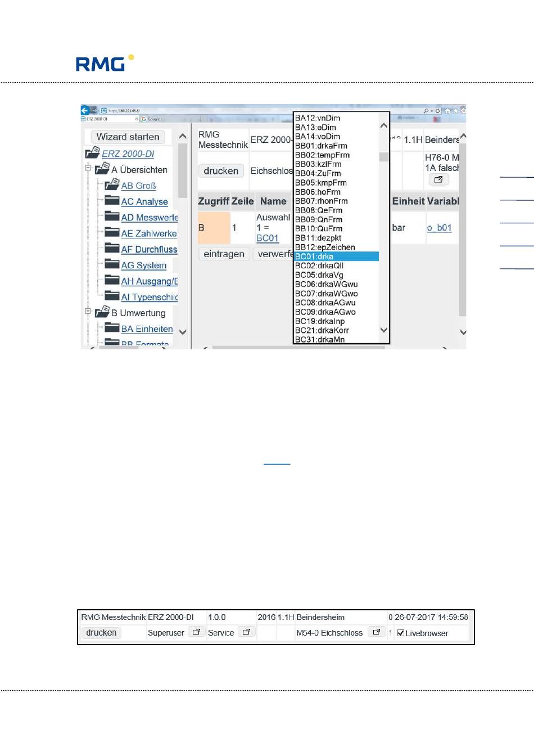Click the folder icon beside ERZ 2000-DI tree root
Image resolution: width=534 pixels, height=756 pixels.
pyautogui.click(x=92, y=153)
